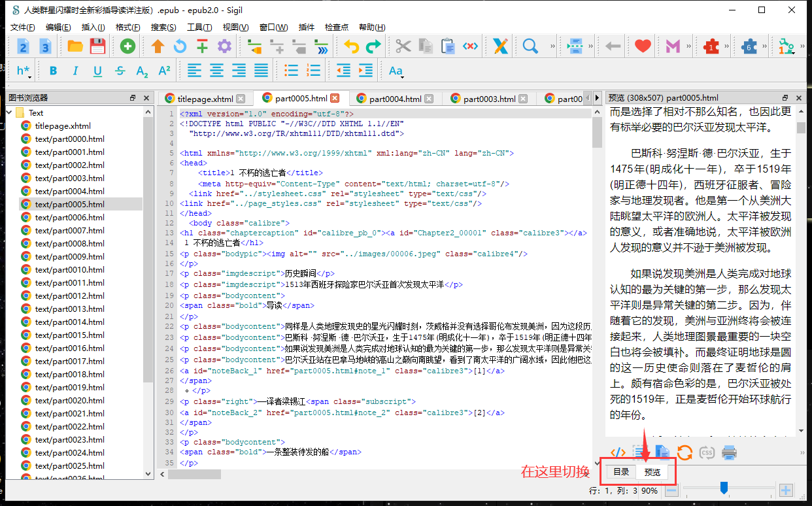Select text/part0000.html in book browser
Screen dimensions: 812x506
69,139
